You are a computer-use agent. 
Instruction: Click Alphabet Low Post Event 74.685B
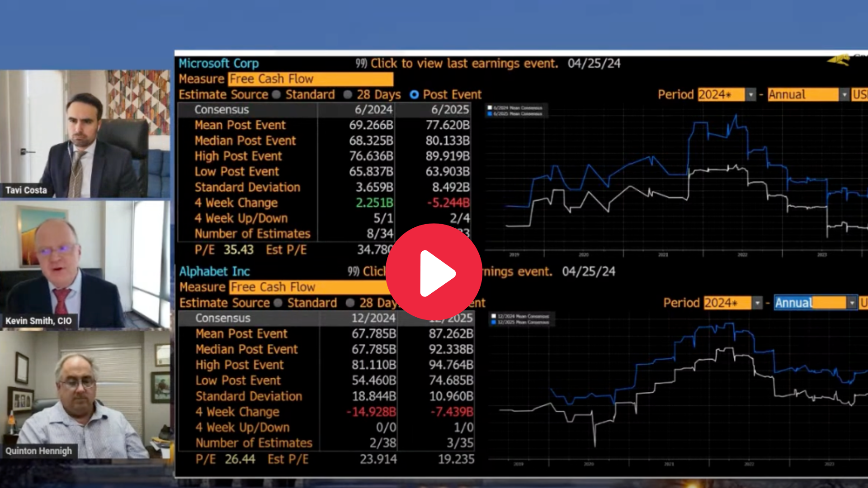click(451, 380)
